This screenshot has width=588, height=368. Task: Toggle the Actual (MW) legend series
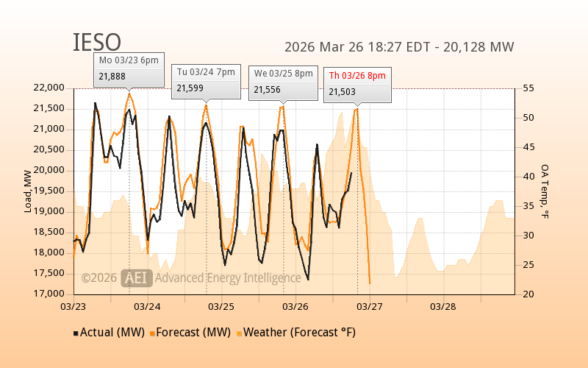click(110, 333)
